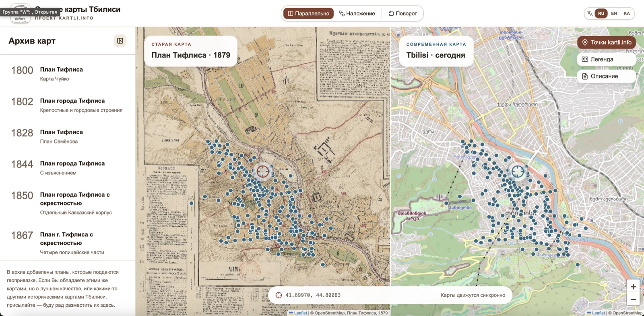Choose the 1867 План г. Тифлиса entry
This screenshot has height=316, width=644.
68,243
